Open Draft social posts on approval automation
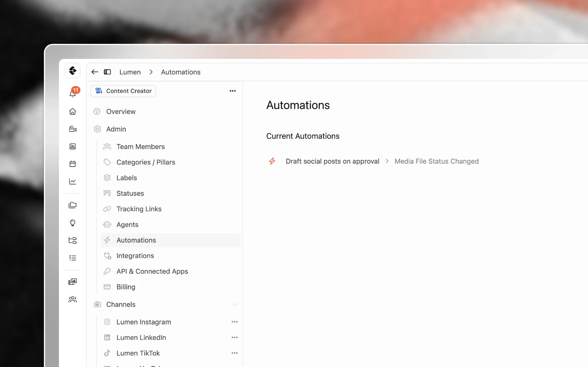Screen dimensions: 588x367 point(333,161)
